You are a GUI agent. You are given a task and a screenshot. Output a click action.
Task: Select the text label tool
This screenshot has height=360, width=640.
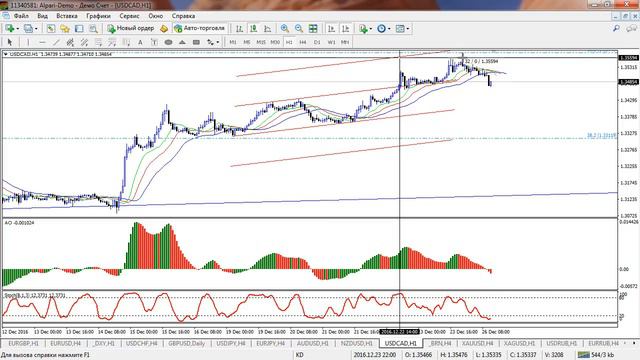tap(154, 42)
